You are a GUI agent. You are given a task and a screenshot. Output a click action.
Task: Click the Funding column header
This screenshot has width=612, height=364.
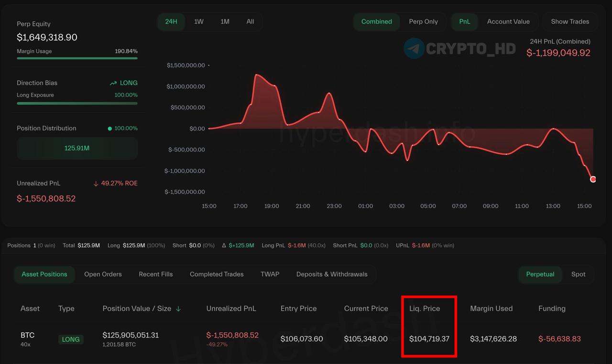(552, 309)
